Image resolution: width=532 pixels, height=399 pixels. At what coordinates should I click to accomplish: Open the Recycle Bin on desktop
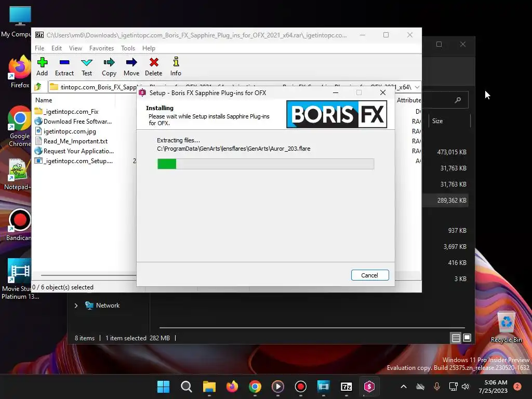point(506,327)
